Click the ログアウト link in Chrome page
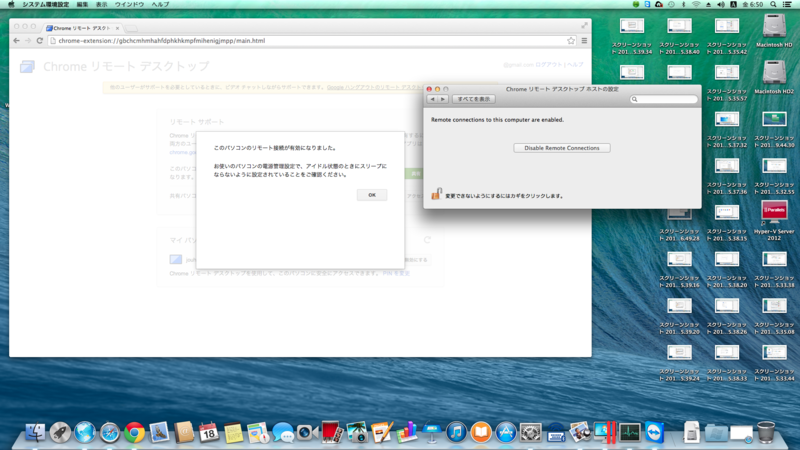This screenshot has width=800, height=450. 548,65
